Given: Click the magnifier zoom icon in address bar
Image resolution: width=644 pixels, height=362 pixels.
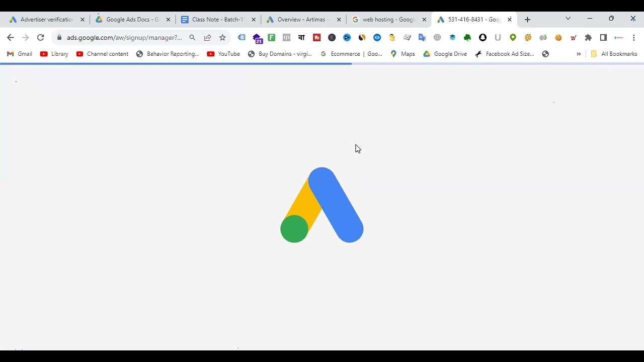Looking at the screenshot, I should [192, 38].
